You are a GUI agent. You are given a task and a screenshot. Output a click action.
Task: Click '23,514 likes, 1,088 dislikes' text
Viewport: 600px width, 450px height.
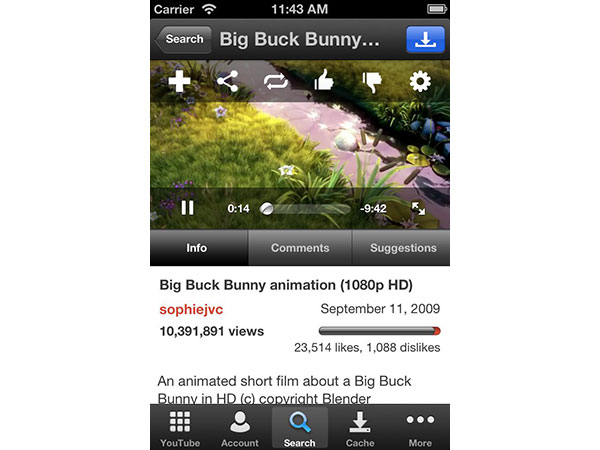pos(367,347)
